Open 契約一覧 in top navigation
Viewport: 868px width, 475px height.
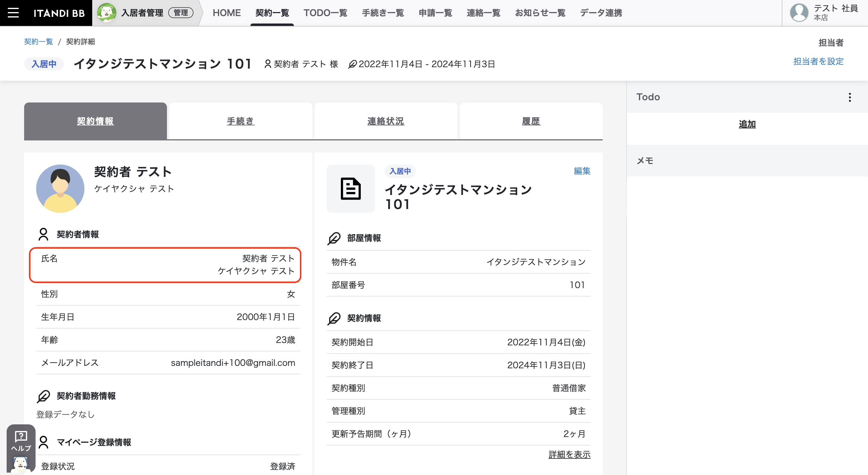click(272, 13)
